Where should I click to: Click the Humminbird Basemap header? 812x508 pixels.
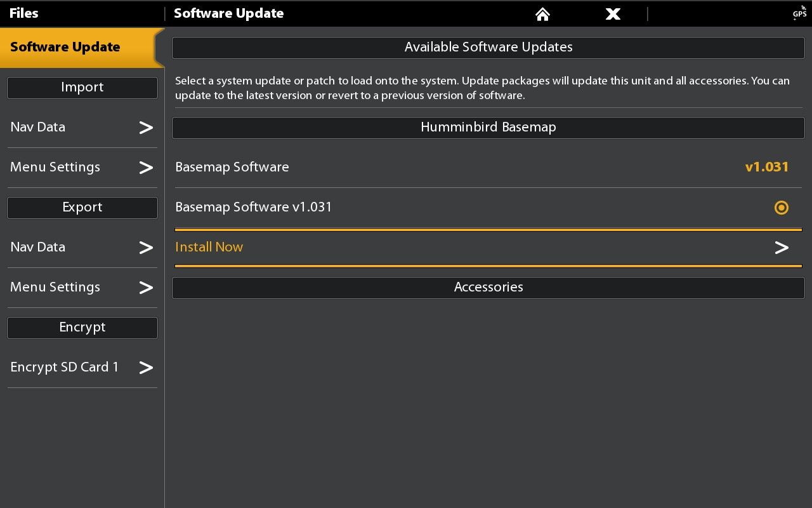[488, 128]
